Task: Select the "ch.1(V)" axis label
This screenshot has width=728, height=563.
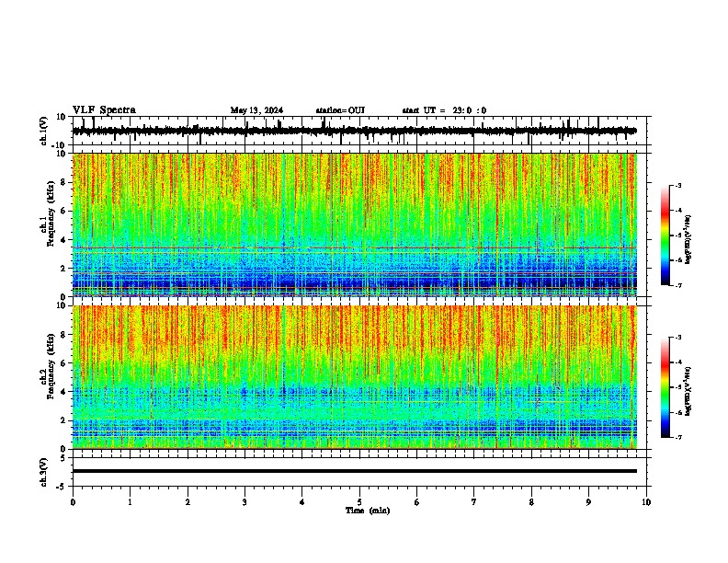Action: point(44,131)
